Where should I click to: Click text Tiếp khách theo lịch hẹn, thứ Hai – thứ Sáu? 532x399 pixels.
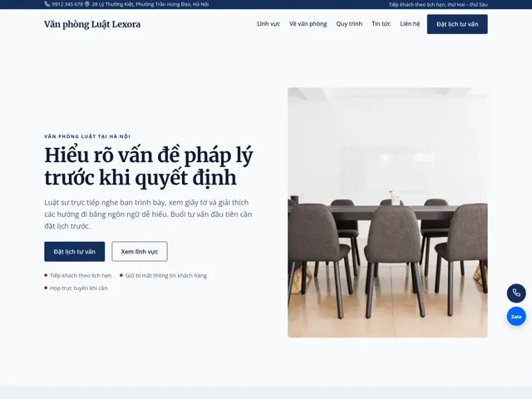(438, 4)
